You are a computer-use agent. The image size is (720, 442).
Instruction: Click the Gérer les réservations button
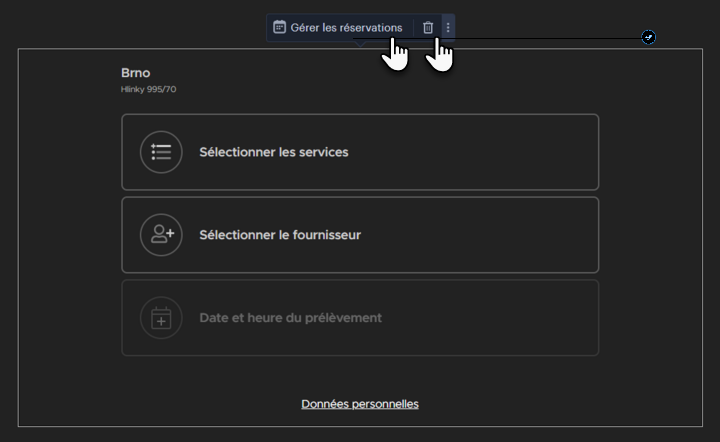pyautogui.click(x=339, y=28)
